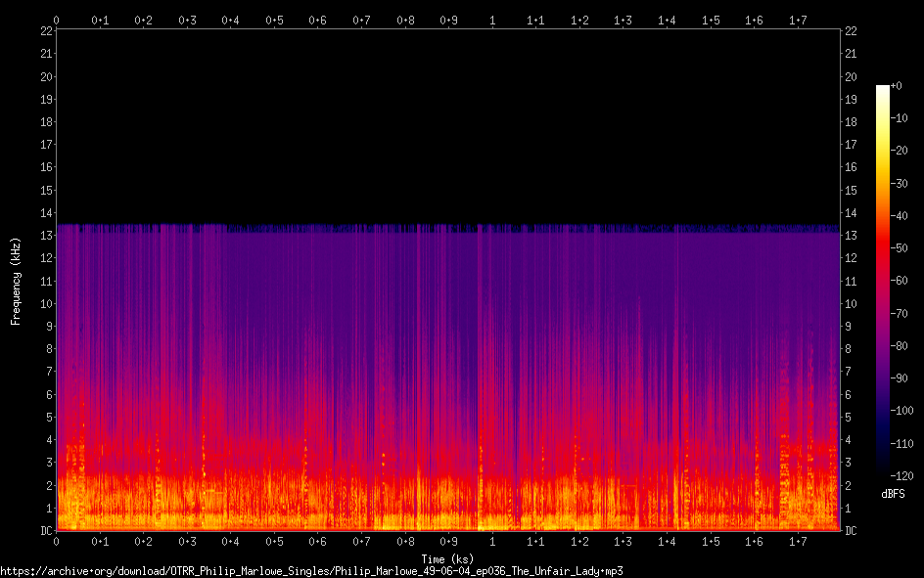924x578 pixels.
Task: Click the -120 label on the color scale
Action: 902,475
